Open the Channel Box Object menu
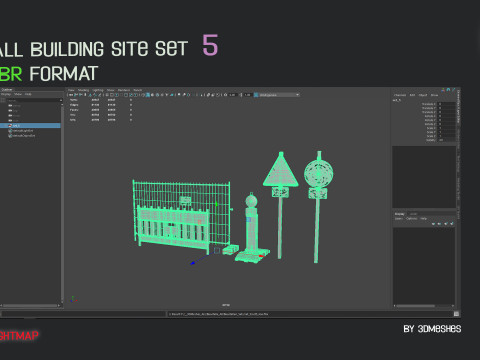 pyautogui.click(x=423, y=95)
